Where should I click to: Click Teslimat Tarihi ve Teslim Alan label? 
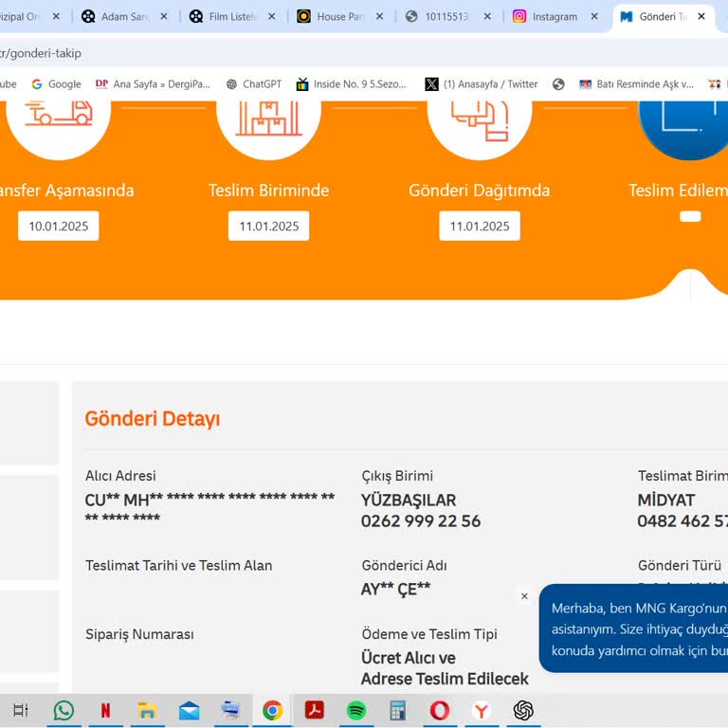(x=179, y=566)
